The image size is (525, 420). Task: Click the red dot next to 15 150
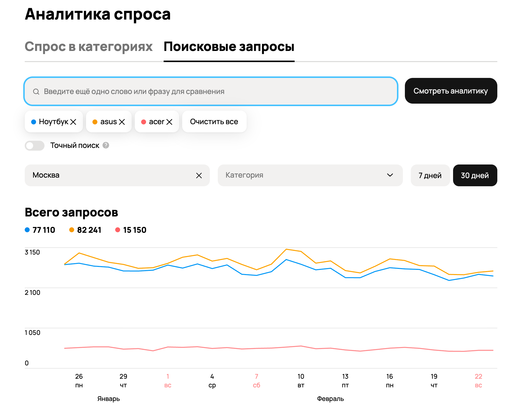[x=118, y=230]
